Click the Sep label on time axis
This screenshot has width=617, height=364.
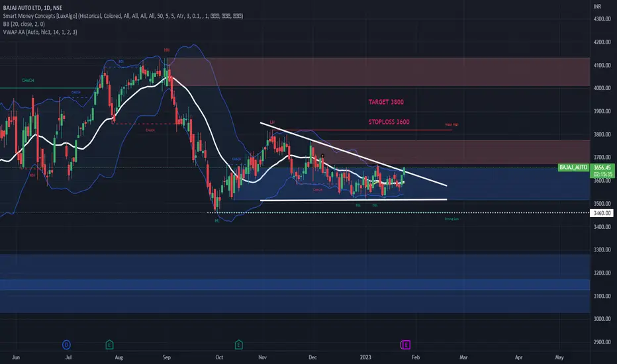point(166,357)
